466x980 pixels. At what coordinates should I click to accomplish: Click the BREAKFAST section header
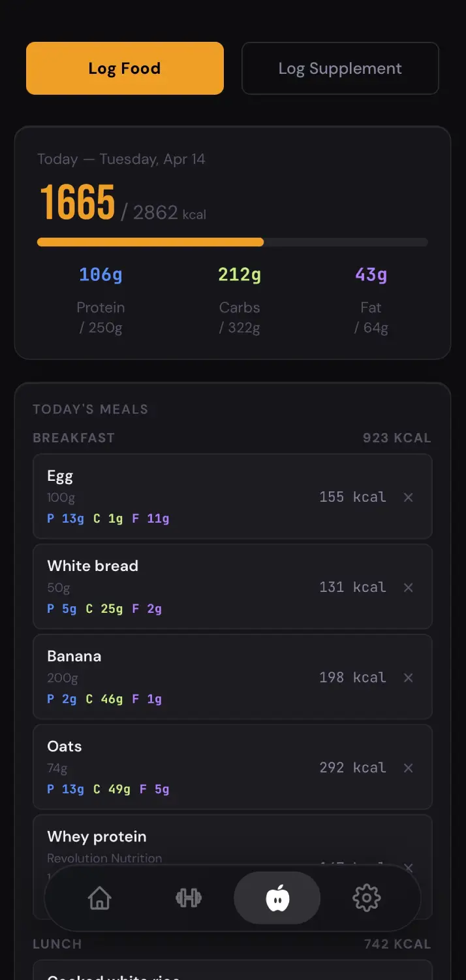click(x=74, y=438)
